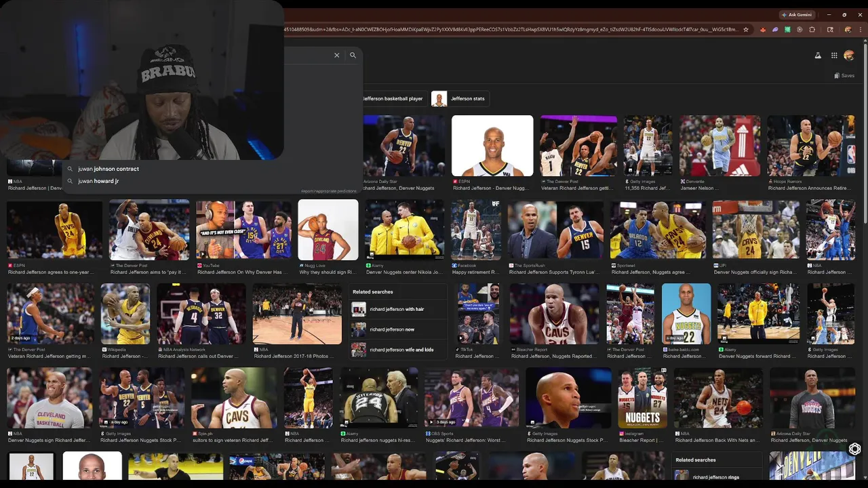
Task: Open related search 'richard jefferson now'
Action: tap(398, 329)
